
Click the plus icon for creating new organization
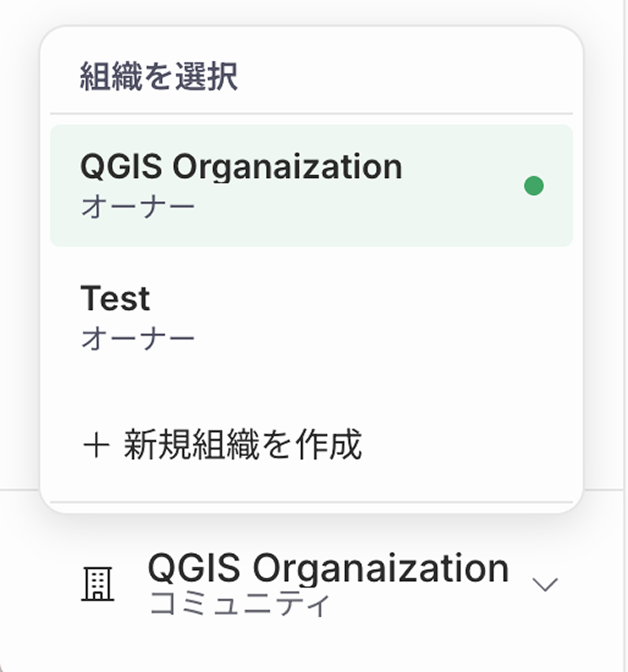click(97, 446)
